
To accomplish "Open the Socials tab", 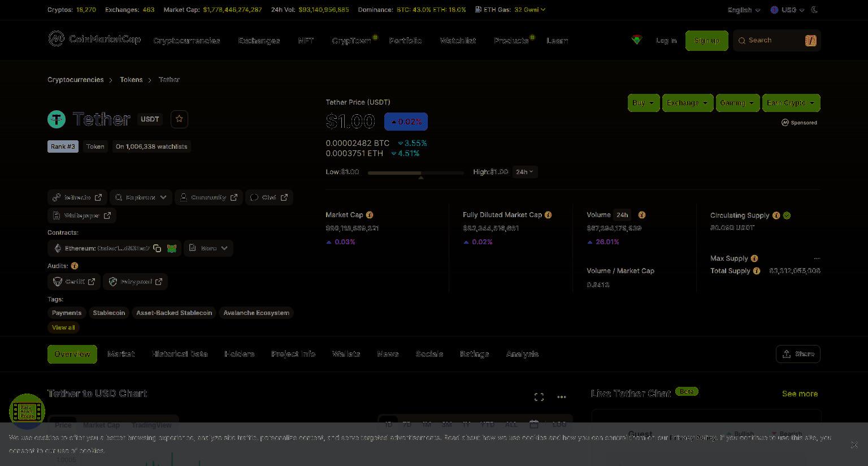I will click(429, 354).
